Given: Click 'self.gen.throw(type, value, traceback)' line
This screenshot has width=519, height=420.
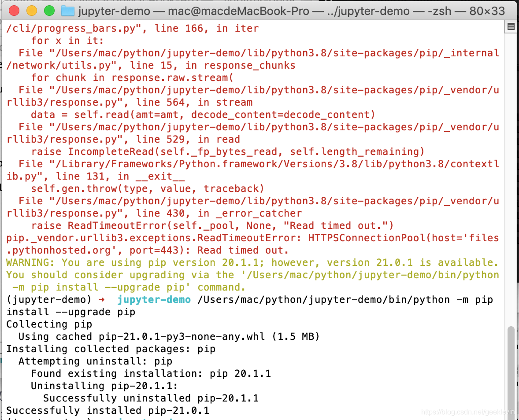Looking at the screenshot, I should coord(148,188).
